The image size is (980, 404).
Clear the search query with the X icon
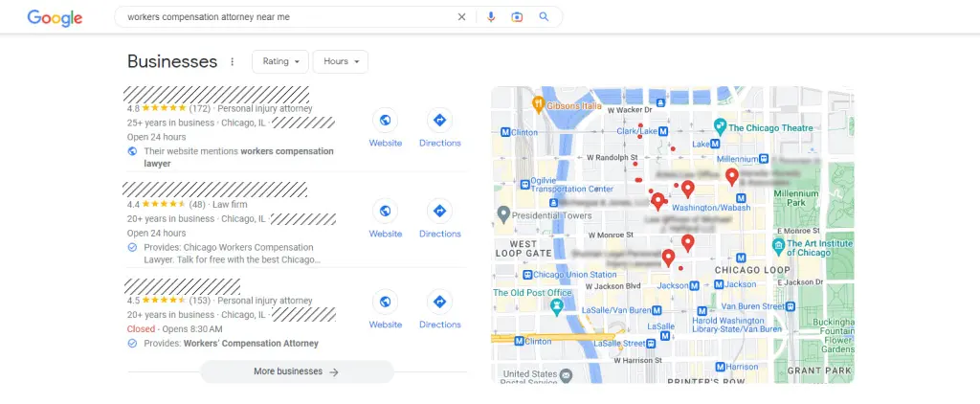point(462,17)
